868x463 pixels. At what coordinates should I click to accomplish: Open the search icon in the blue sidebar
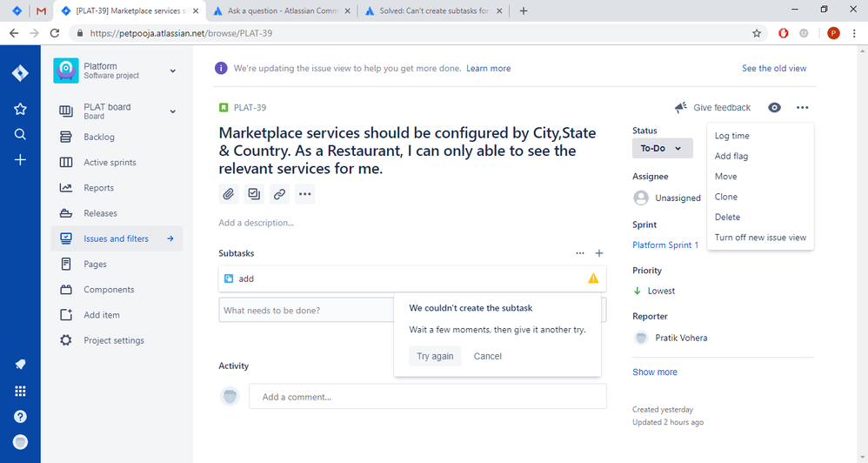pyautogui.click(x=20, y=134)
